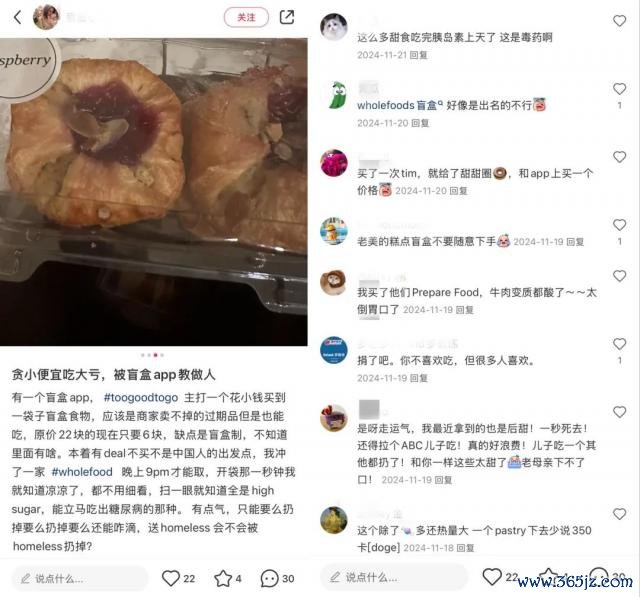This screenshot has height=597, width=640.
Task: Like the insulin comment dated 2024-11-21
Action: pos(619,21)
